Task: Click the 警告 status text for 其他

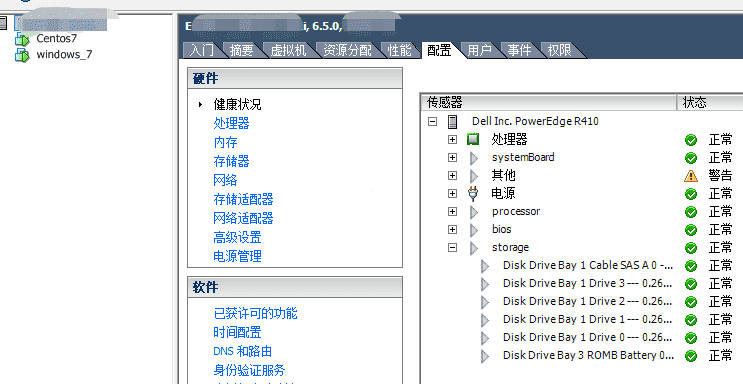Action: pos(720,176)
